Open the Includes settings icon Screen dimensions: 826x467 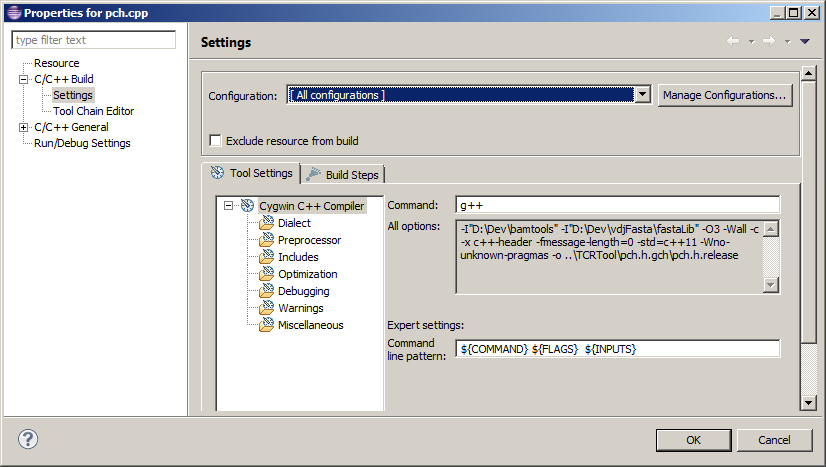click(266, 257)
